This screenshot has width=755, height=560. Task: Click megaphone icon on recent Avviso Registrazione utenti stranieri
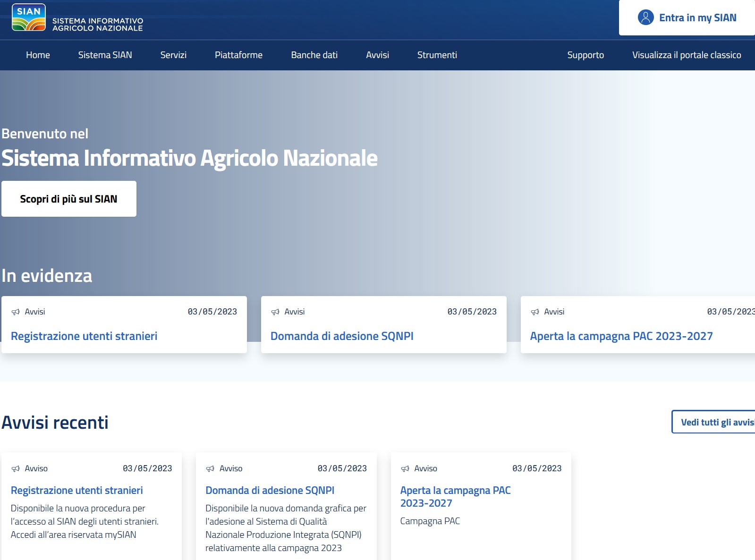(16, 468)
